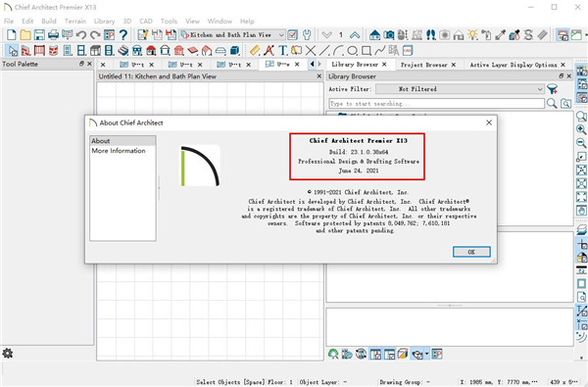
Task: Toggle the Active Layer Set checkmark button
Action: pos(292,35)
